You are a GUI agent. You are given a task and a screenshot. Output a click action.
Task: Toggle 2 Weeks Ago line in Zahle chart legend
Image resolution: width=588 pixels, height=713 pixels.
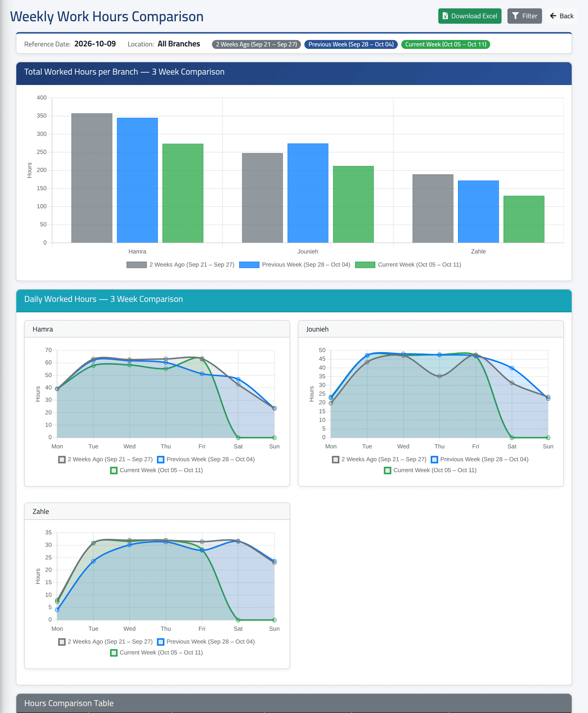click(x=105, y=642)
